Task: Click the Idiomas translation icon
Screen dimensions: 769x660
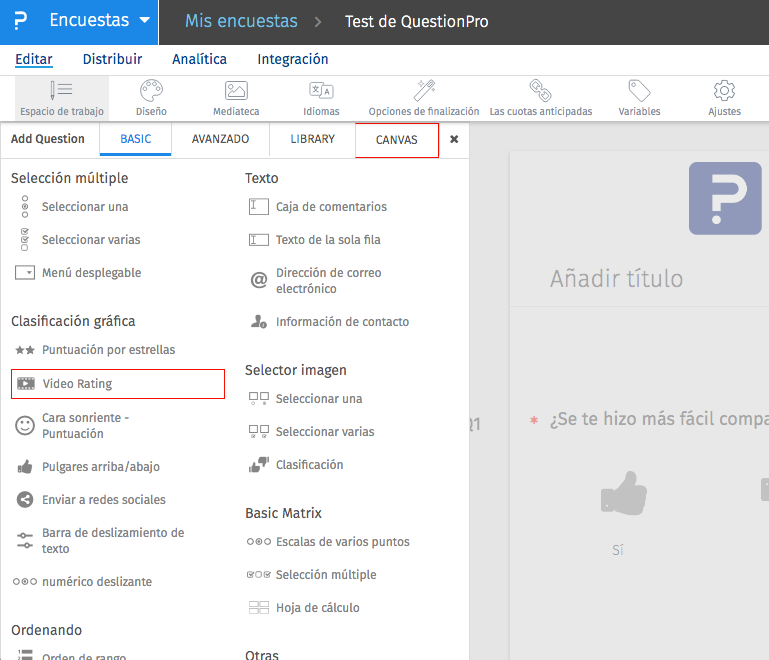Action: [321, 91]
